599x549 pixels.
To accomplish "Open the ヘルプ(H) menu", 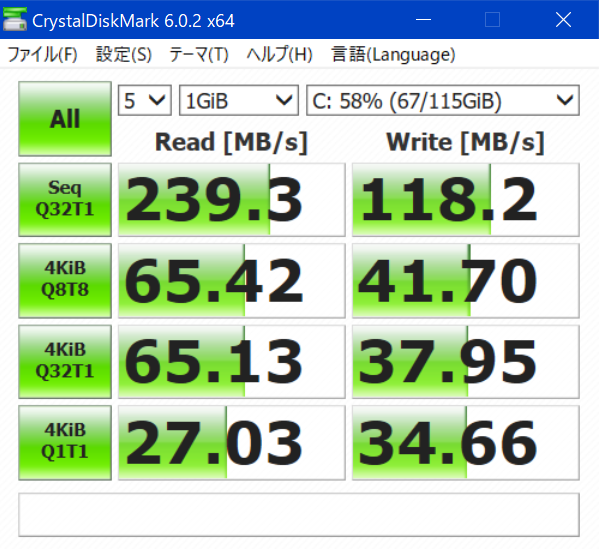I will tap(279, 54).
